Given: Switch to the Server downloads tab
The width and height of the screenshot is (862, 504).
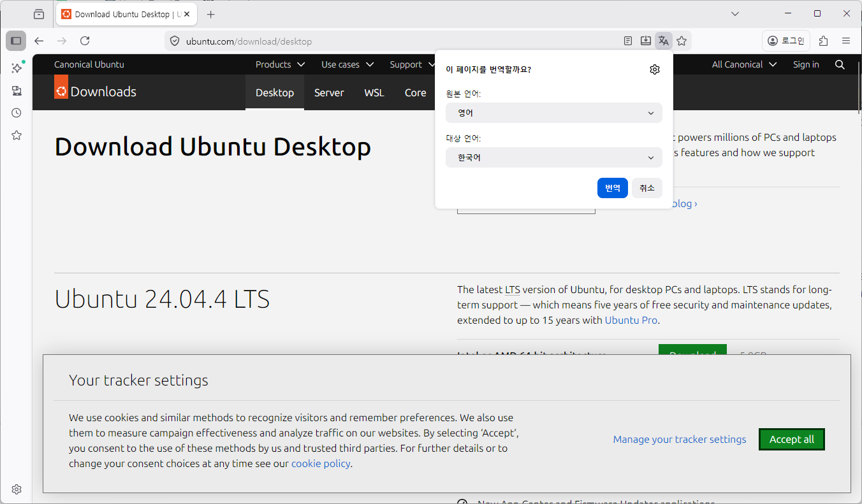Looking at the screenshot, I should click(x=329, y=92).
